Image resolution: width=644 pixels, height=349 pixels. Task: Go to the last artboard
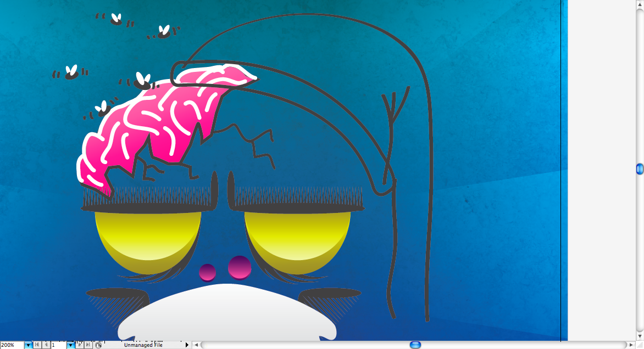click(87, 345)
